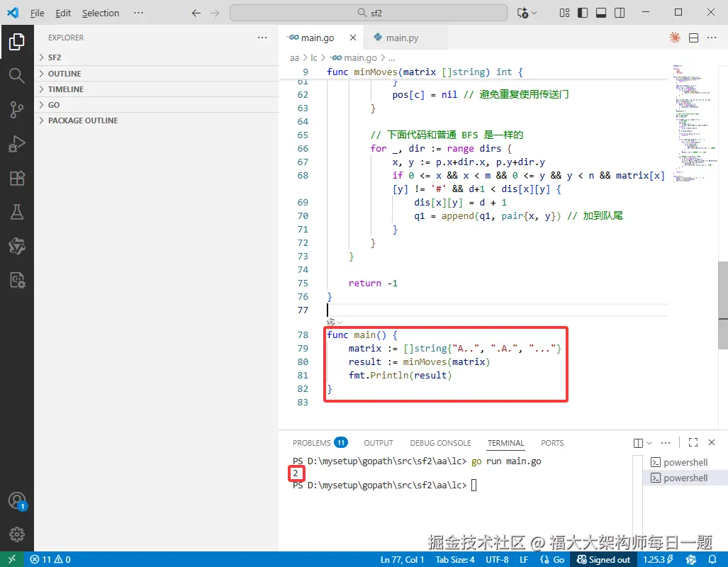728x567 pixels.
Task: Toggle primary side bar visibility
Action: tap(583, 13)
